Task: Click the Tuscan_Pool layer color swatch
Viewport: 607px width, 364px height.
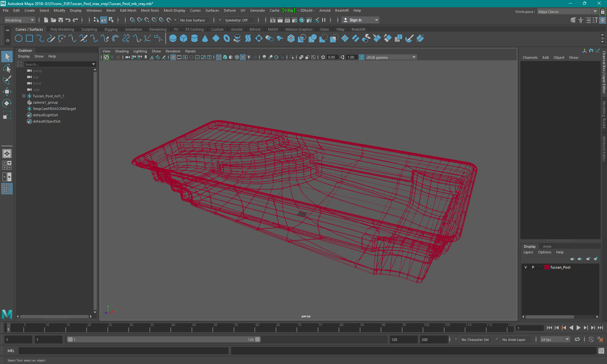Action: [547, 267]
